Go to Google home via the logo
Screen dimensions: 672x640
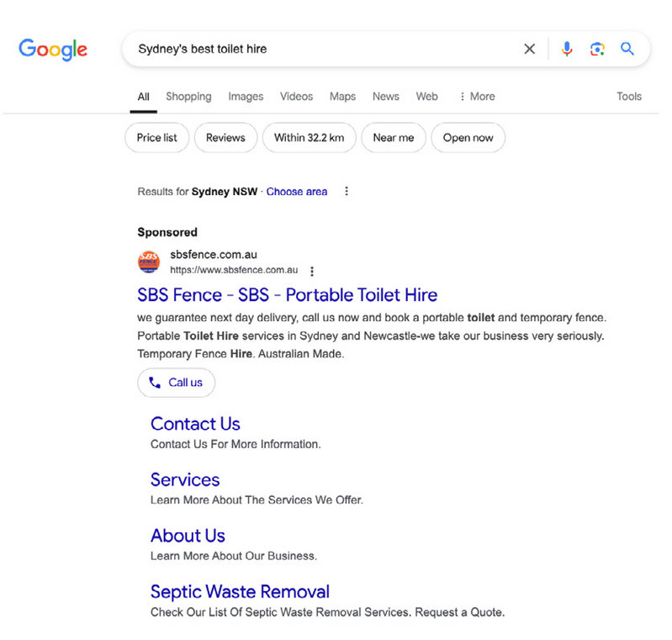coord(53,50)
